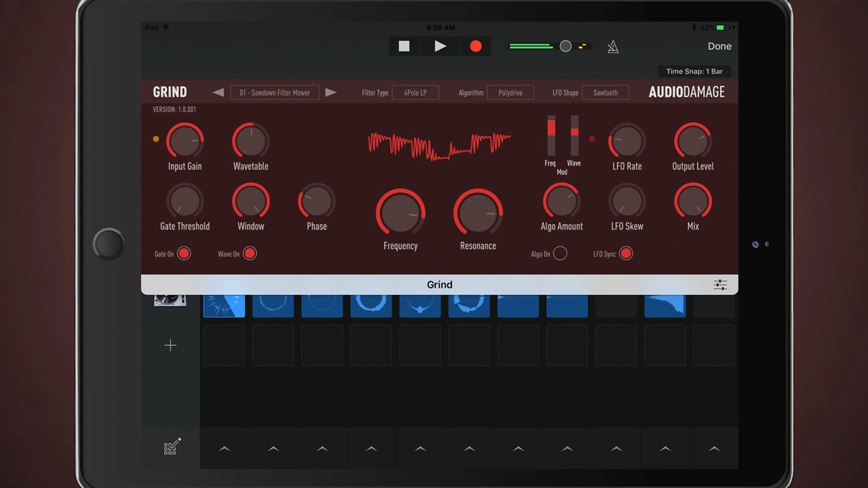
Task: Select the loop cell with descending ramp waveform
Action: click(665, 305)
